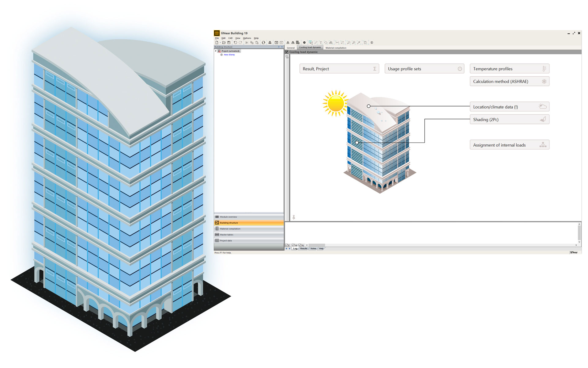588x368 pixels.
Task: Uncheck the Cooling load dynamic checkbox
Action: pos(287,52)
